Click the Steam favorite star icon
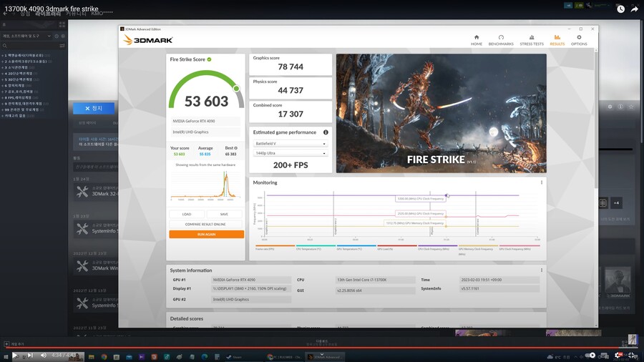Screen dimensions: 644x362 click(631, 107)
